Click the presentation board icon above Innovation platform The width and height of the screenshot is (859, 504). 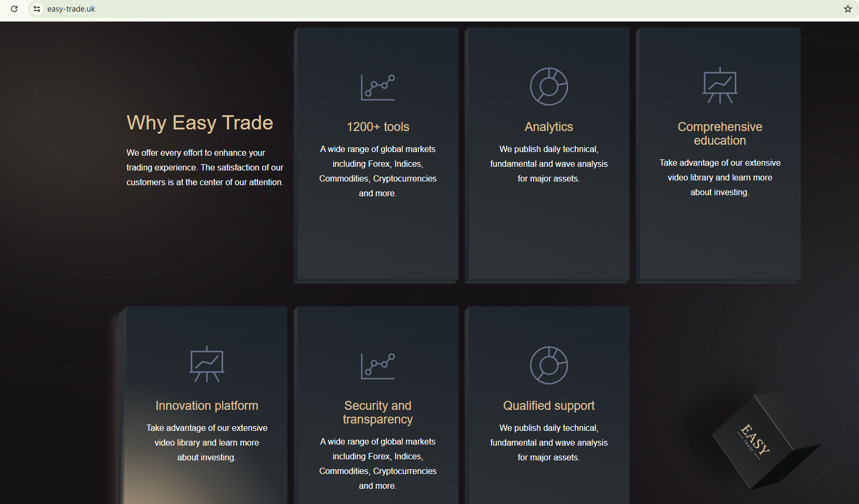pos(207,364)
